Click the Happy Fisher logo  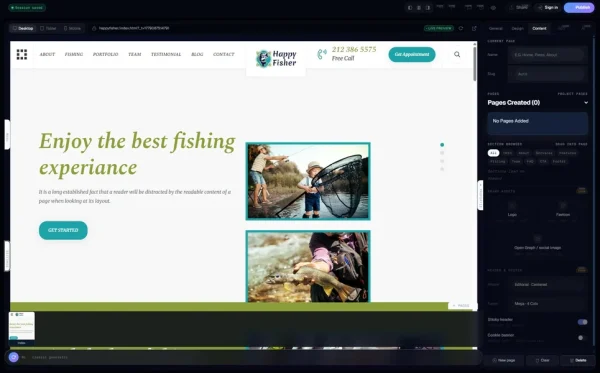(x=276, y=58)
